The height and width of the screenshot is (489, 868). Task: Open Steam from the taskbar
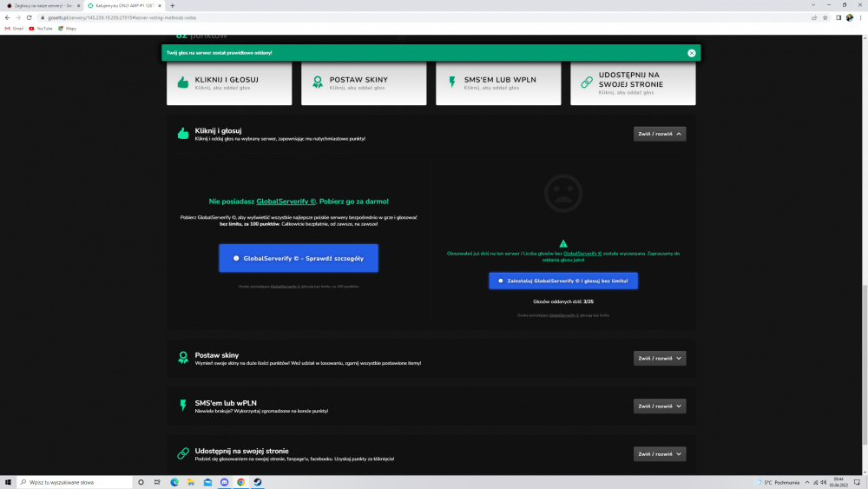click(x=258, y=482)
